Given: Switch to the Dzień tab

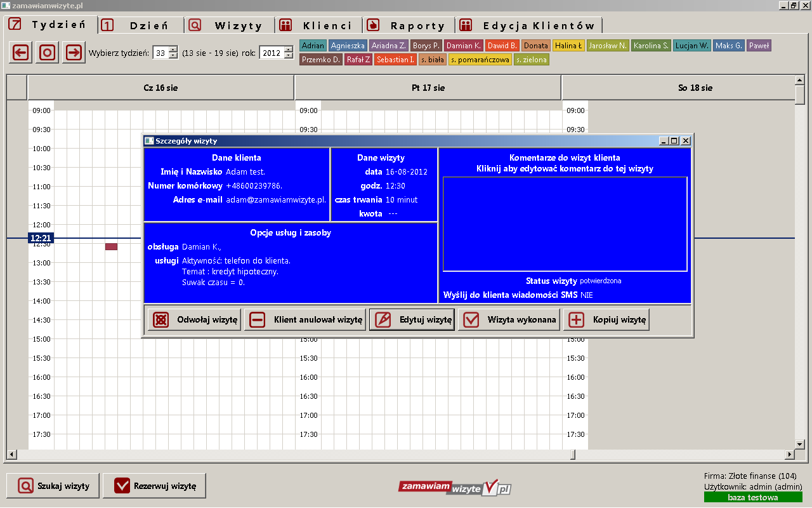Looking at the screenshot, I should click(x=141, y=25).
